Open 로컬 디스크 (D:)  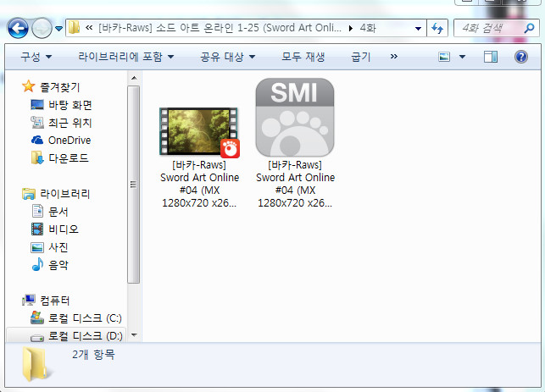point(85,336)
